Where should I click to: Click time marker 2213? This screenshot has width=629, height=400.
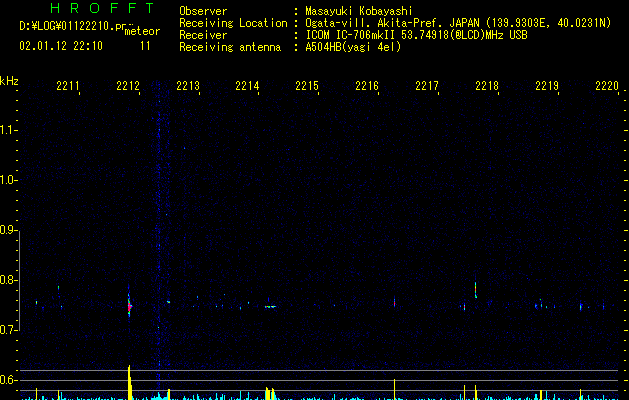(188, 86)
